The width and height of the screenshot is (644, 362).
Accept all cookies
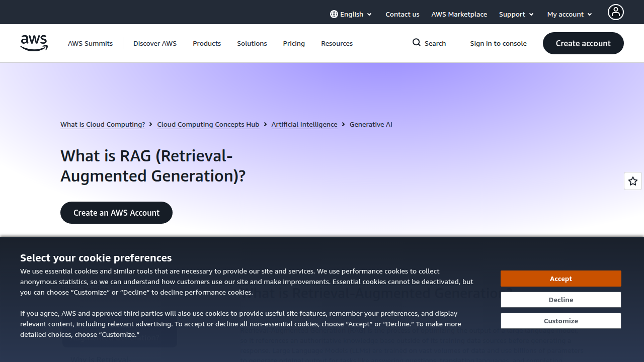561,279
